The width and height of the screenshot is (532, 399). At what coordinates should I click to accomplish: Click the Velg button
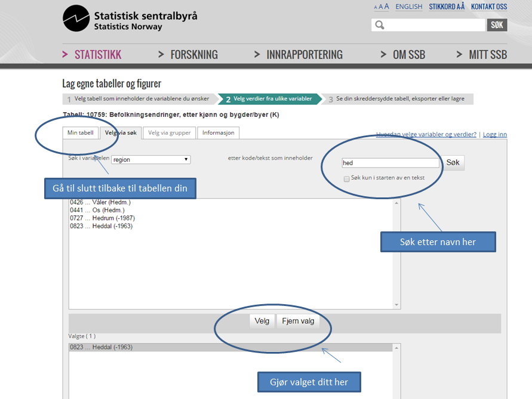tap(262, 321)
